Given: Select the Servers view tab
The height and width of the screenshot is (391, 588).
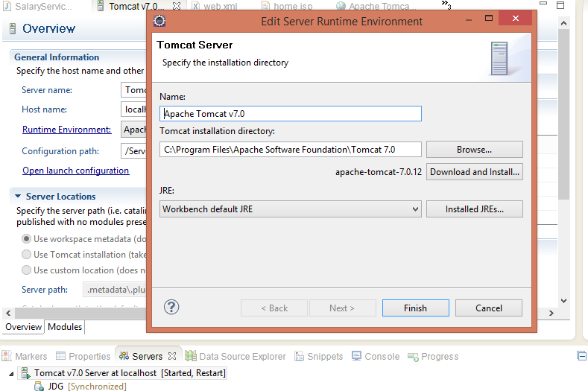Looking at the screenshot, I should [148, 356].
